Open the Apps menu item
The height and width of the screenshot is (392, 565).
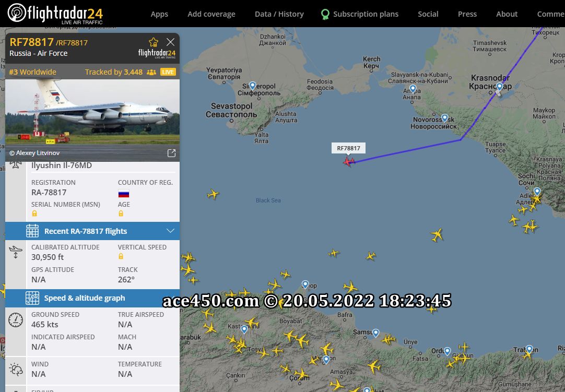coord(159,14)
